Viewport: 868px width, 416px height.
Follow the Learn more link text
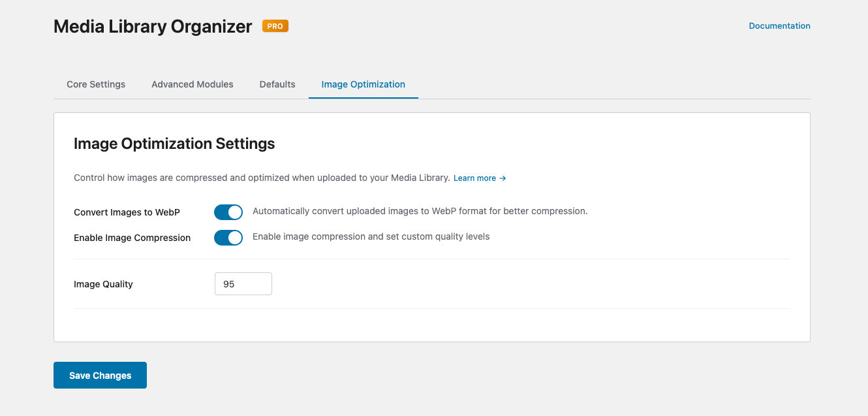(474, 178)
